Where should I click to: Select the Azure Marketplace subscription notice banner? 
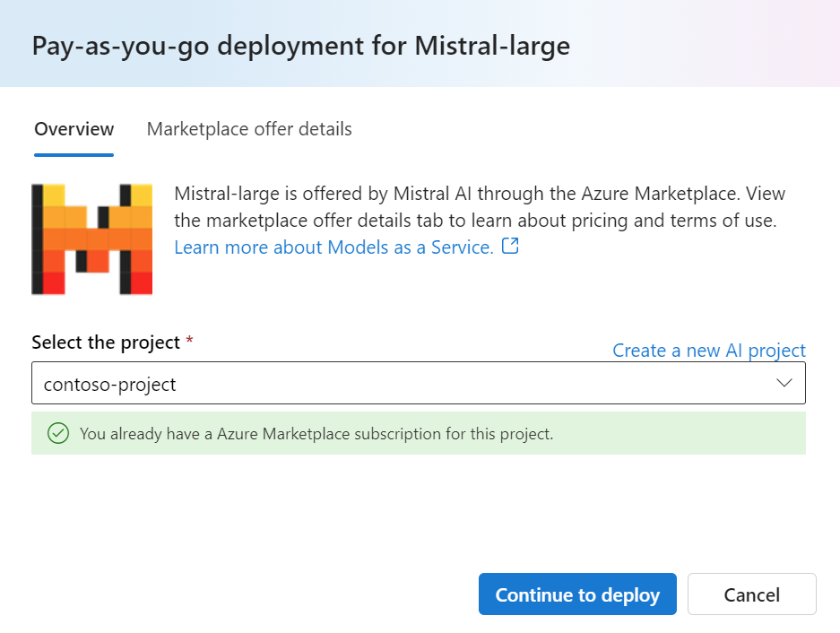tap(419, 433)
